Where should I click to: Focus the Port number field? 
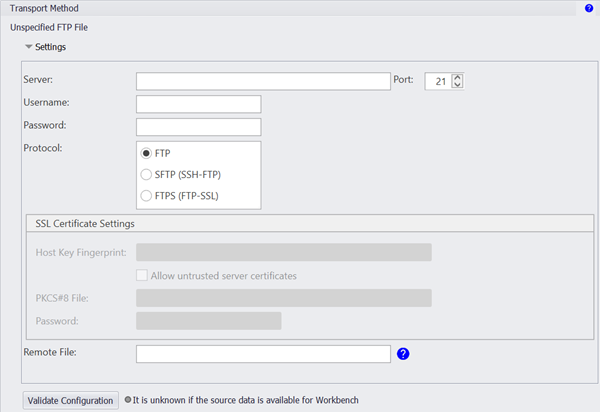pyautogui.click(x=439, y=81)
